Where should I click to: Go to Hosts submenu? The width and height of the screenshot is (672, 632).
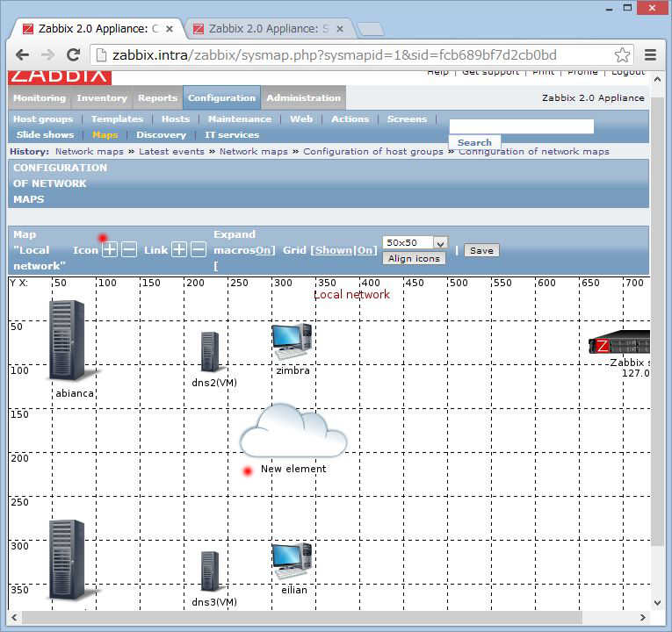[x=176, y=119]
